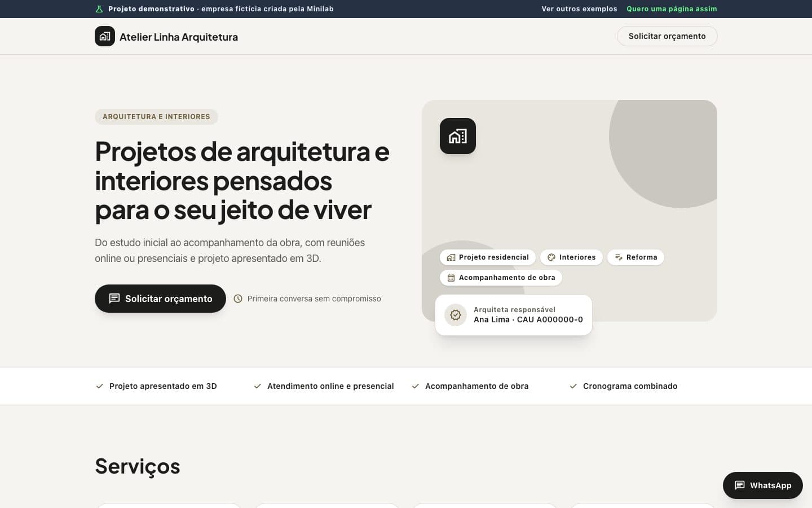812x508 pixels.
Task: Click the checkmark next to Acompanhamento de obra in the feature strip
Action: pyautogui.click(x=416, y=386)
